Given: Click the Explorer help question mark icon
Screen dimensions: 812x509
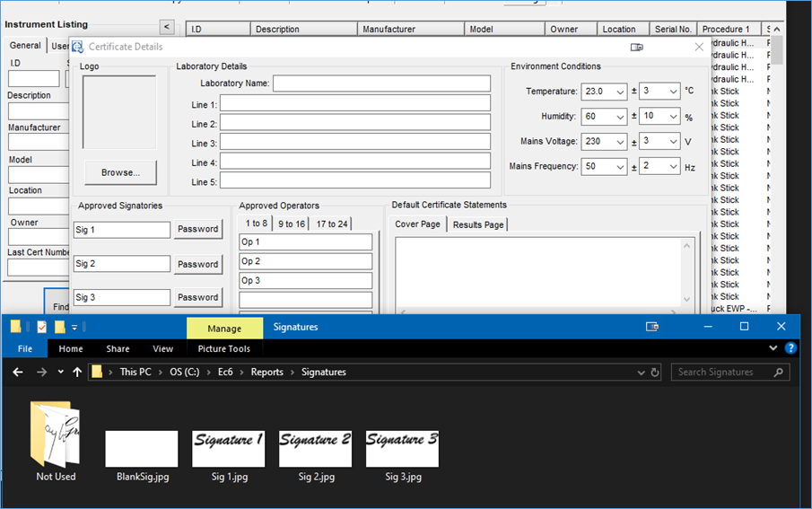Looking at the screenshot, I should (x=790, y=348).
